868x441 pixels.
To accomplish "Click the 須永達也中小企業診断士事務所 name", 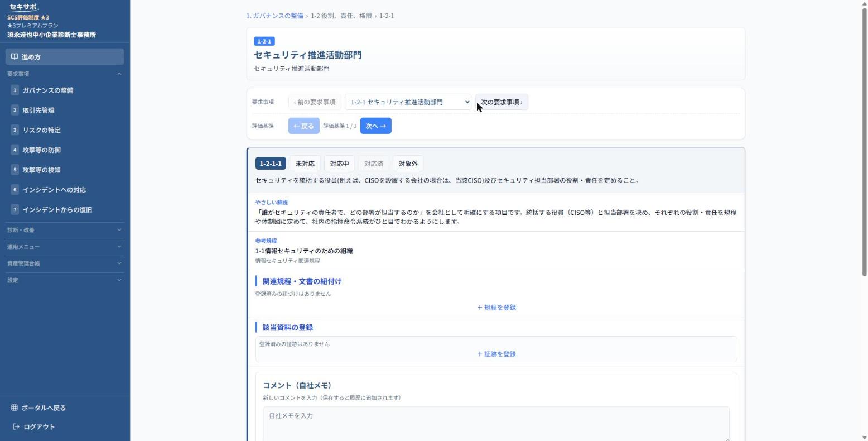I will (x=51, y=35).
